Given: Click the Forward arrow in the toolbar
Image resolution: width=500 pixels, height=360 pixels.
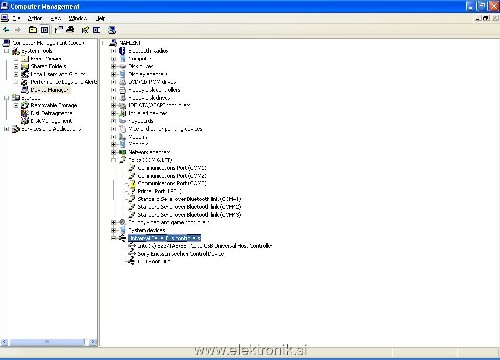Looking at the screenshot, I should pos(18,30).
